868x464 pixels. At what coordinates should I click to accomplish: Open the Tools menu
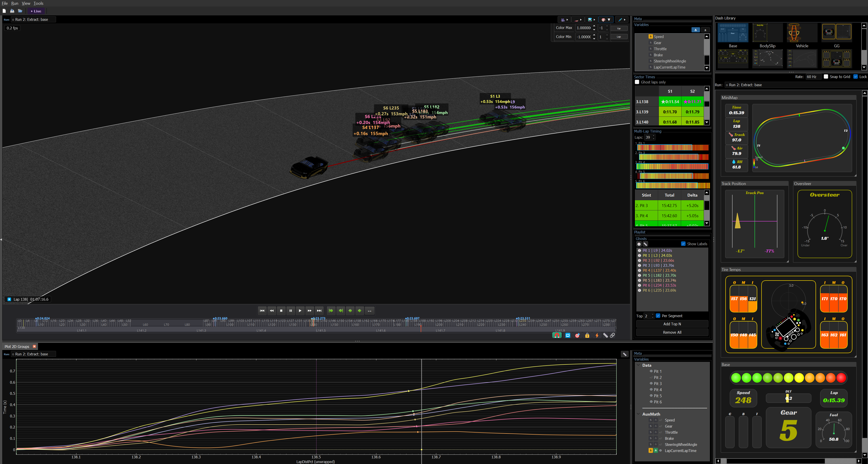(x=38, y=3)
